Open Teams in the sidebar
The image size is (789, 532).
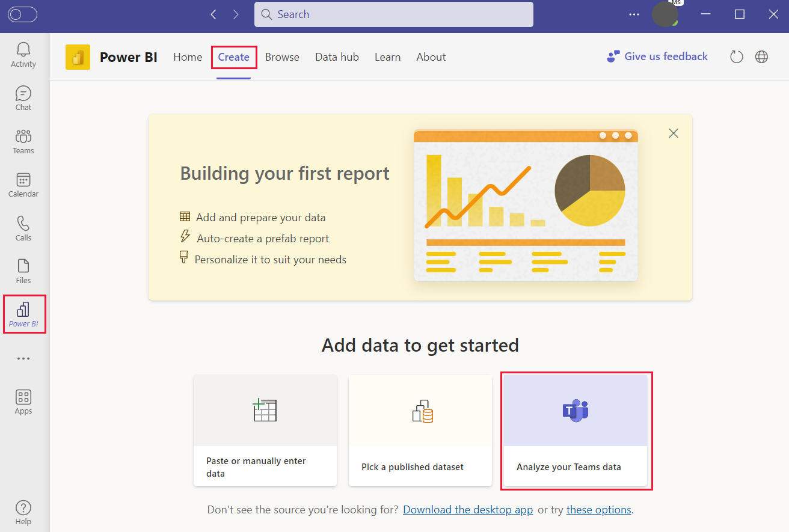23,141
